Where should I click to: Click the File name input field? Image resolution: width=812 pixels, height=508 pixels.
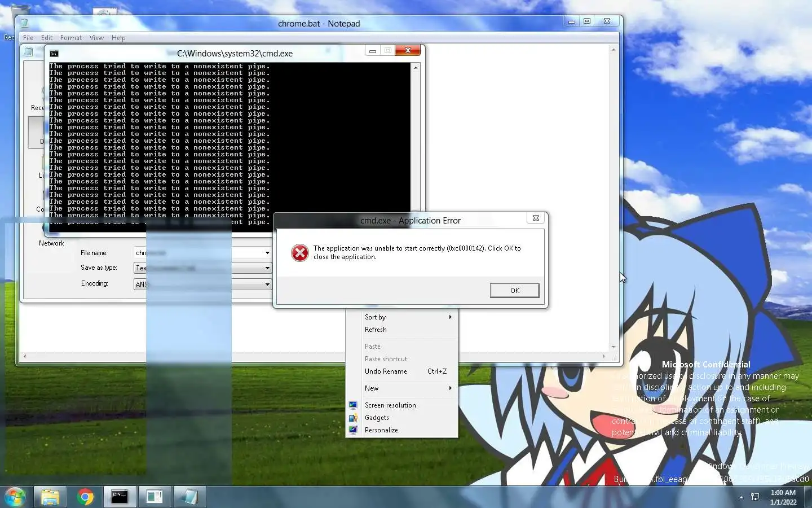tap(198, 253)
